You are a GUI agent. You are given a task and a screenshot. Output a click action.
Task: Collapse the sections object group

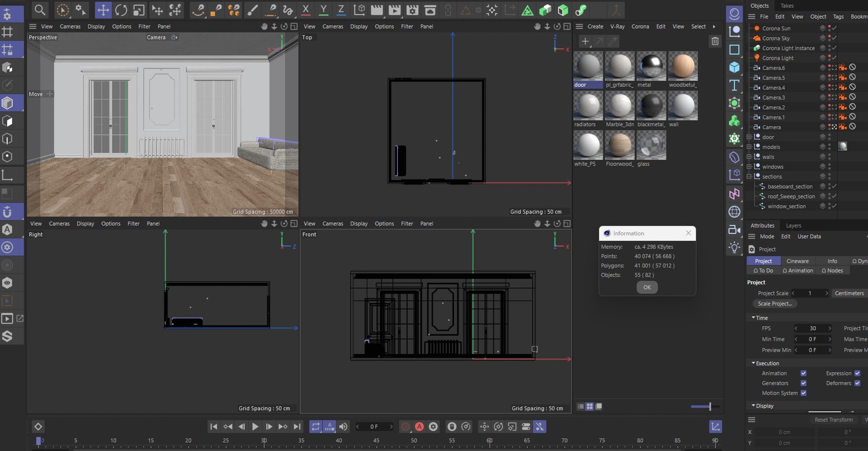click(x=749, y=177)
